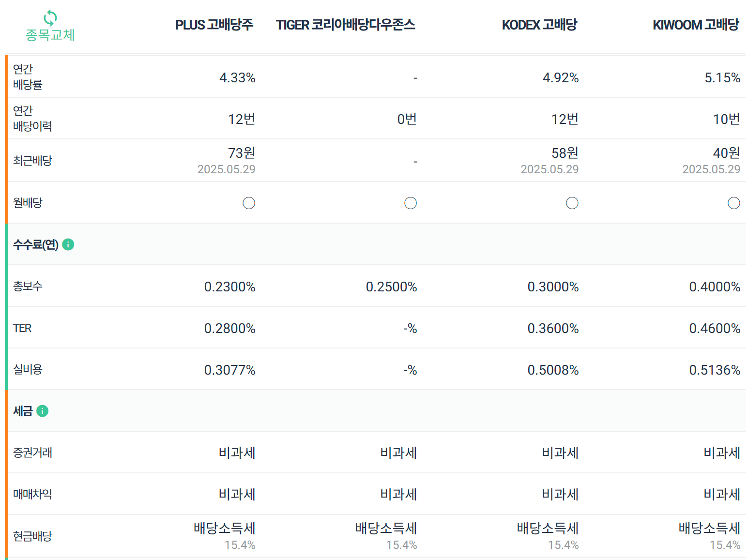Click the 최근배당 row label
Image resolution: width=748 pixels, height=560 pixels.
(32, 160)
